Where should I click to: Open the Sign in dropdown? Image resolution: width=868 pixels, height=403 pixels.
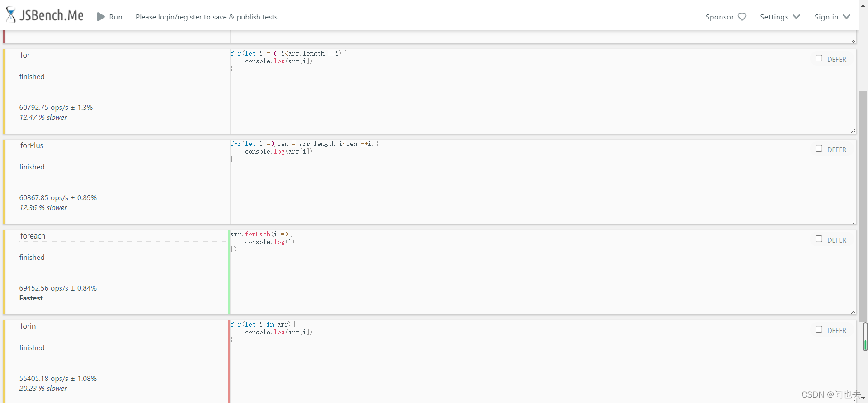click(x=832, y=17)
